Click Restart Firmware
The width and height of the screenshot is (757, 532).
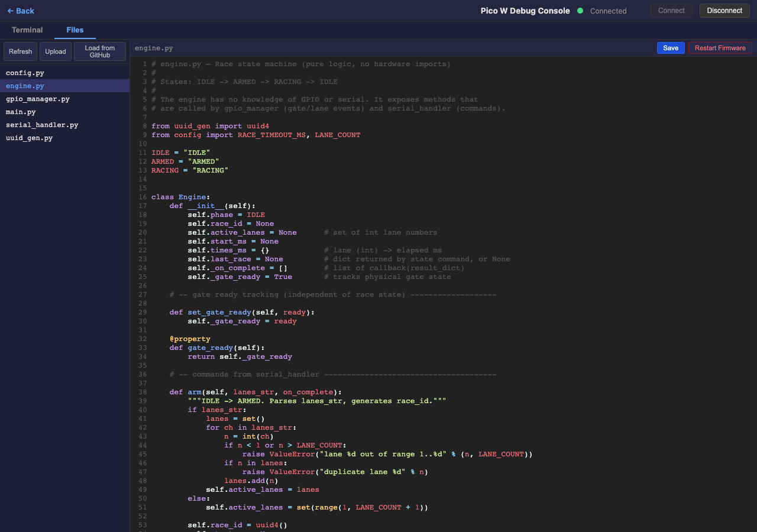click(720, 47)
